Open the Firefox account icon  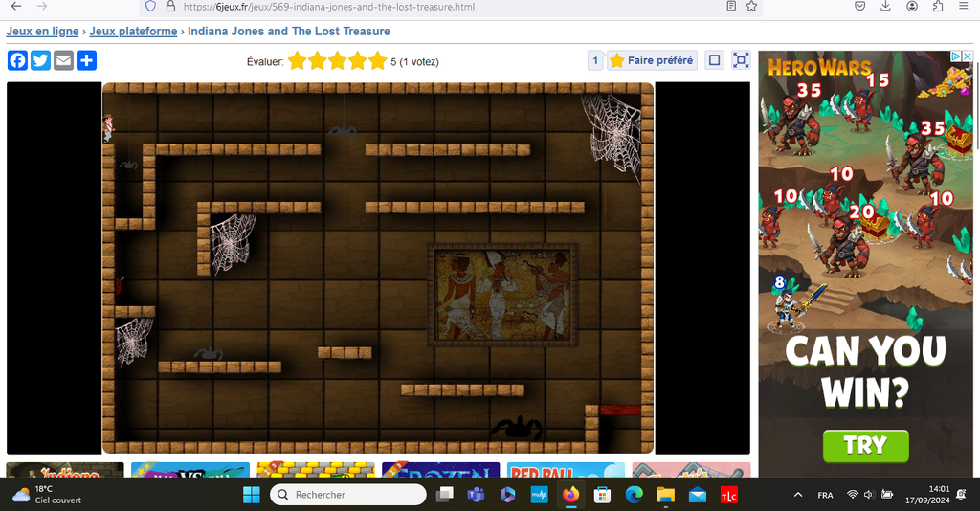912,7
